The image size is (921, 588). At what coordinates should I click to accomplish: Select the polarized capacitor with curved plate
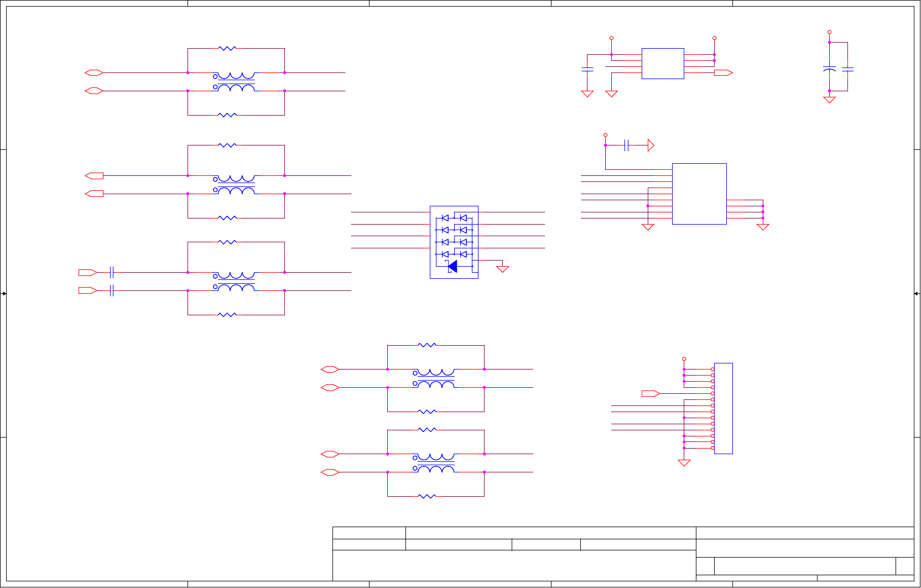pos(829,69)
